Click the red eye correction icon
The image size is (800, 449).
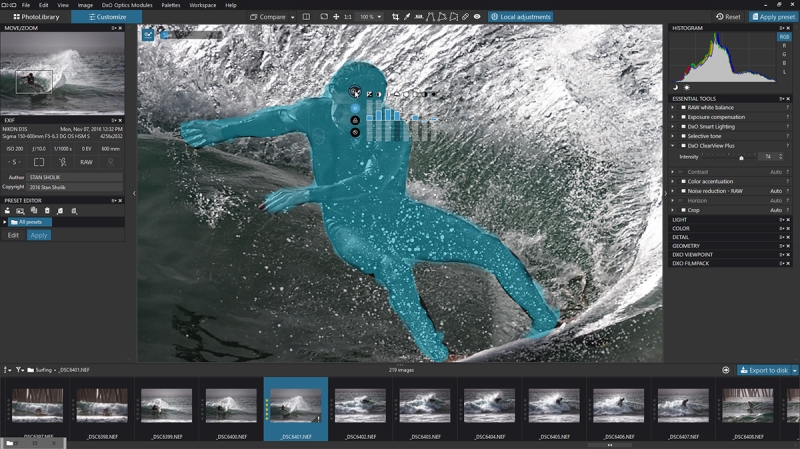pos(477,17)
